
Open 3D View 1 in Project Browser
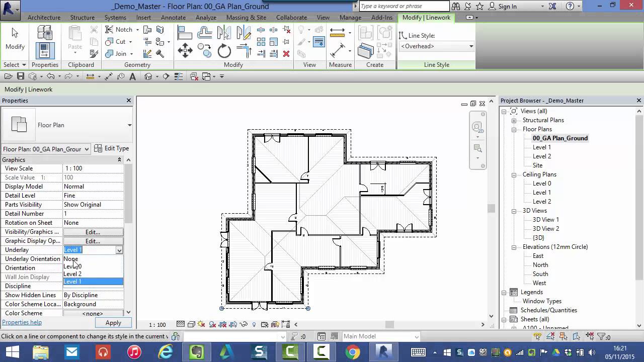[545, 220]
